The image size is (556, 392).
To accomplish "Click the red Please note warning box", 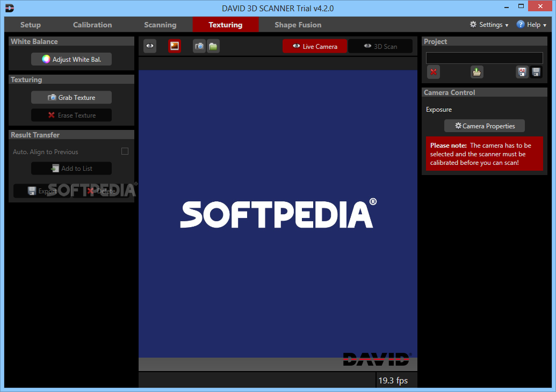I will [x=485, y=154].
